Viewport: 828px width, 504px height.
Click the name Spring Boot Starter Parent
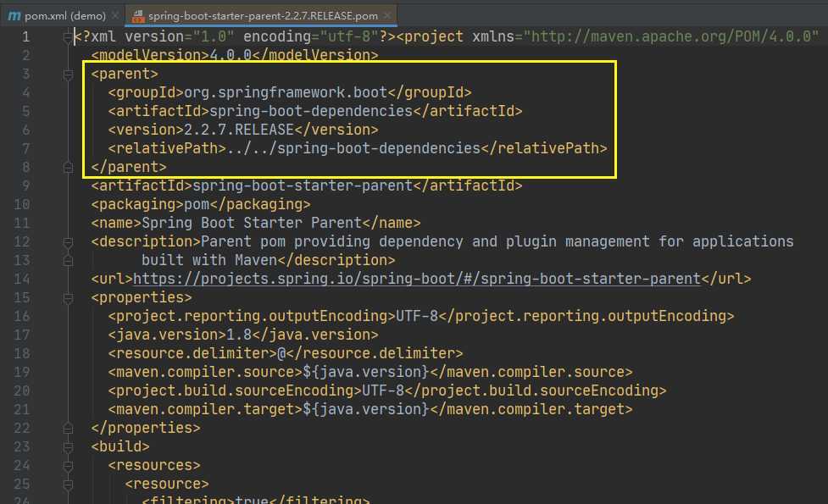pyautogui.click(x=252, y=223)
